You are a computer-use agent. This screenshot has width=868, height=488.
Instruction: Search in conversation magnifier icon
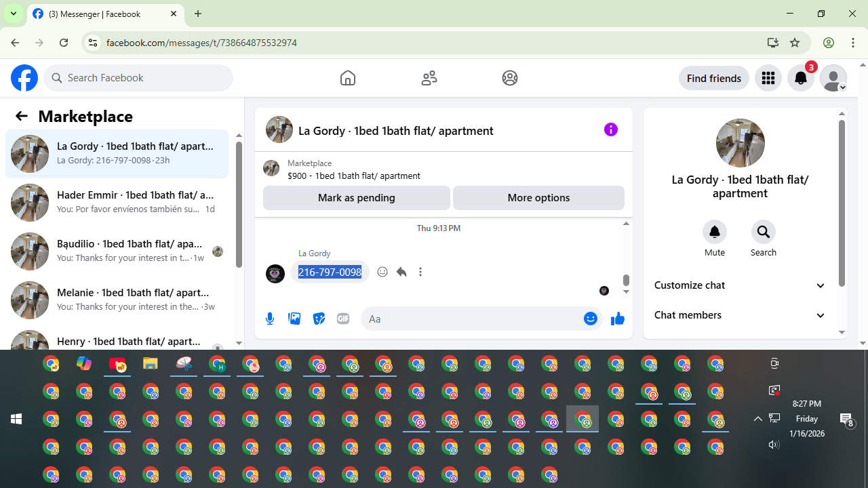(x=764, y=232)
